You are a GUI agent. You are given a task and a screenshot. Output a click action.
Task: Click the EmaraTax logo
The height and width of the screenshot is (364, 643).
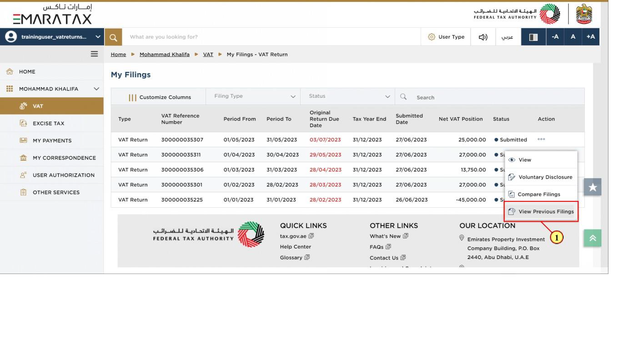[52, 14]
